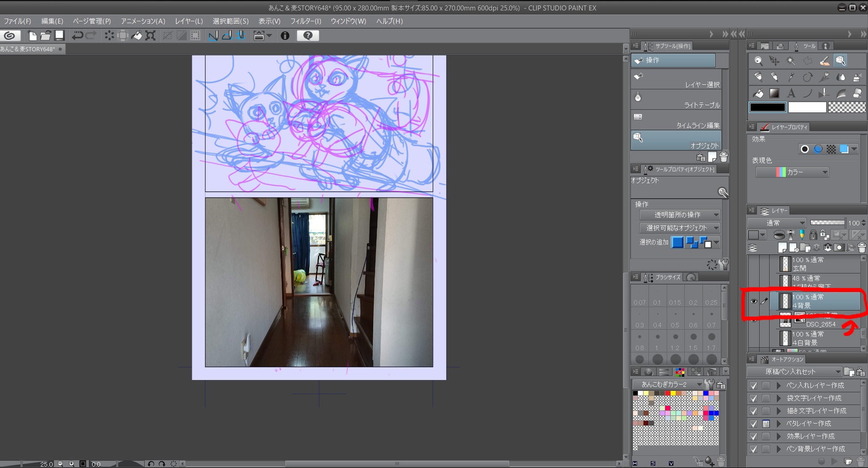Toggle checkbox for 袋文字レイヤー作成 action

click(753, 399)
